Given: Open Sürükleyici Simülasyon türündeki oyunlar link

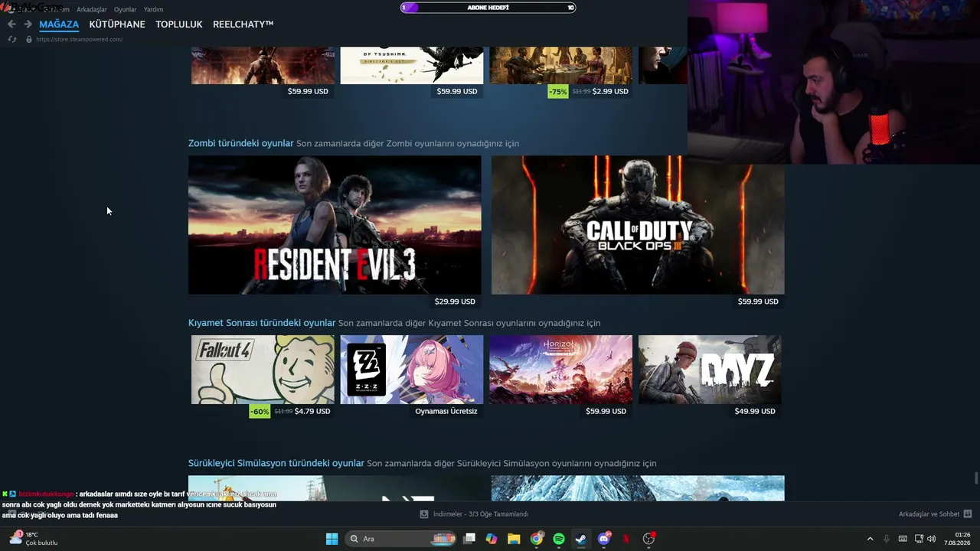Looking at the screenshot, I should tap(276, 463).
